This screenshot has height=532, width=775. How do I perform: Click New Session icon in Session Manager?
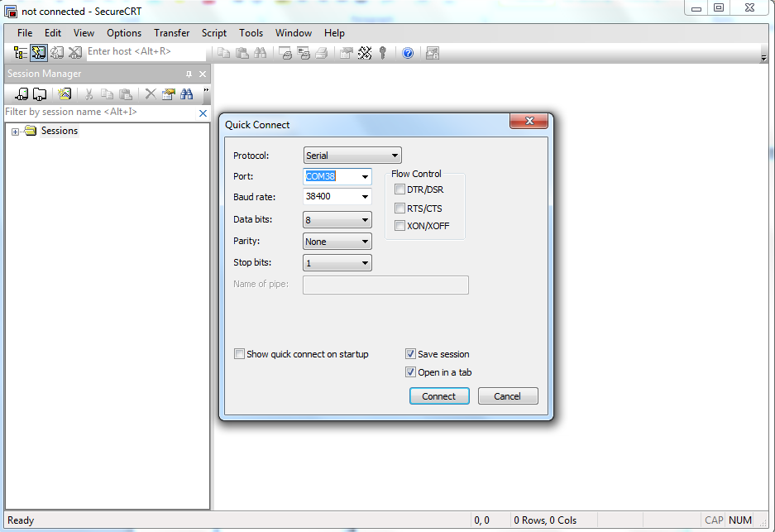click(65, 94)
